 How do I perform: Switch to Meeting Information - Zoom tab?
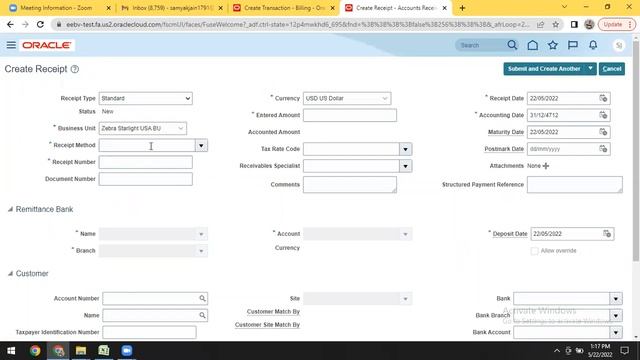pos(56,8)
